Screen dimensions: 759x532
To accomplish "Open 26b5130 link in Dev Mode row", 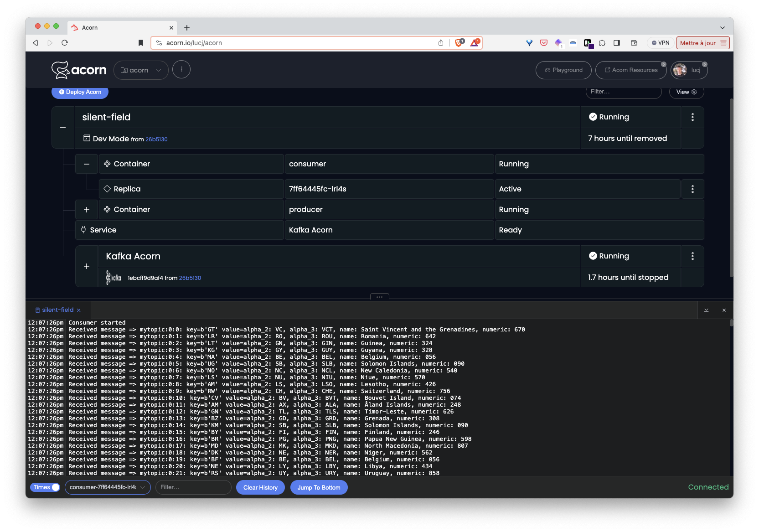I will [x=156, y=139].
